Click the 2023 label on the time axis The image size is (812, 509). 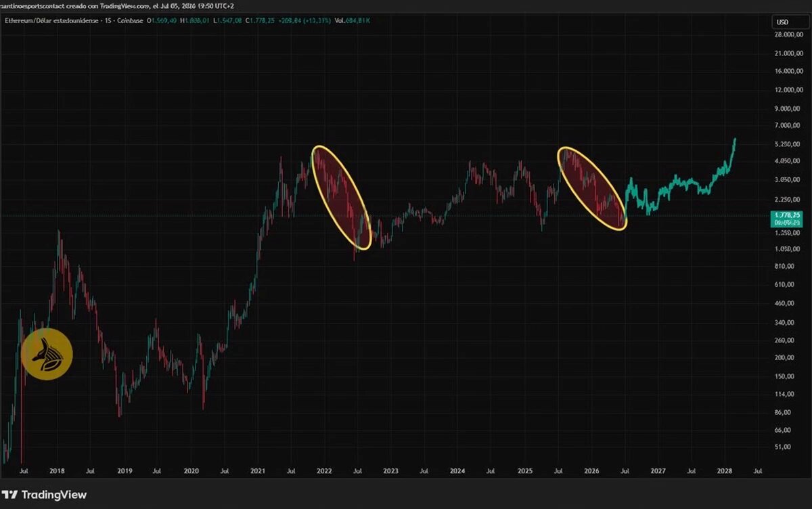click(x=391, y=470)
